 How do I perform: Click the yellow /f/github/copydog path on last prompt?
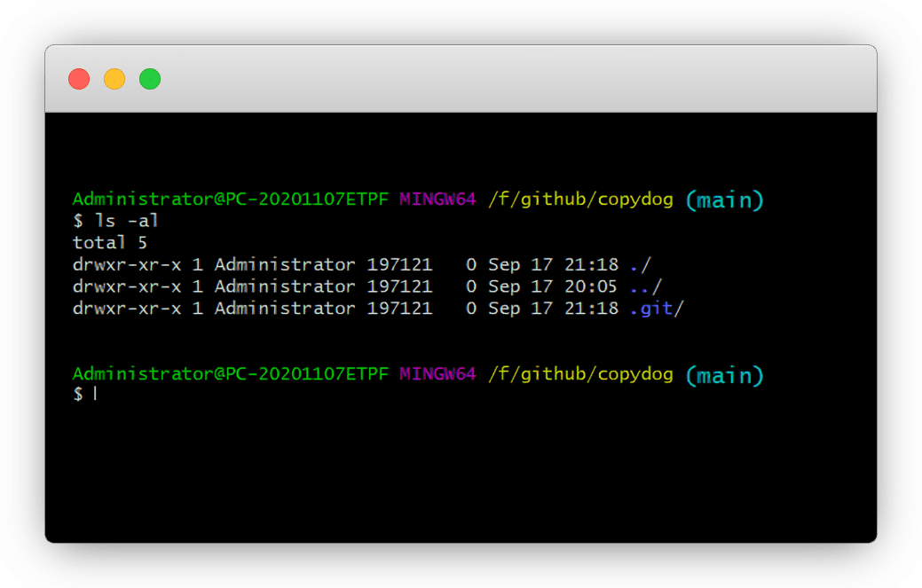coord(580,374)
